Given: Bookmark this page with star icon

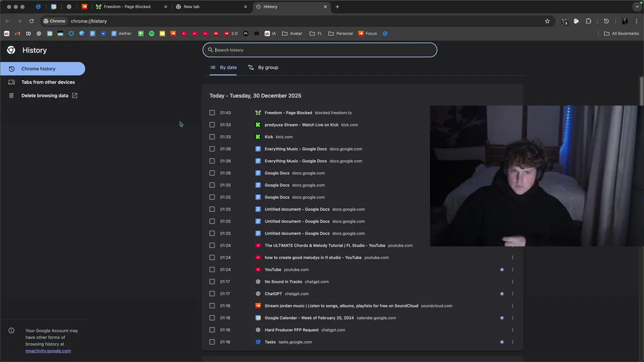Looking at the screenshot, I should 547,21.
